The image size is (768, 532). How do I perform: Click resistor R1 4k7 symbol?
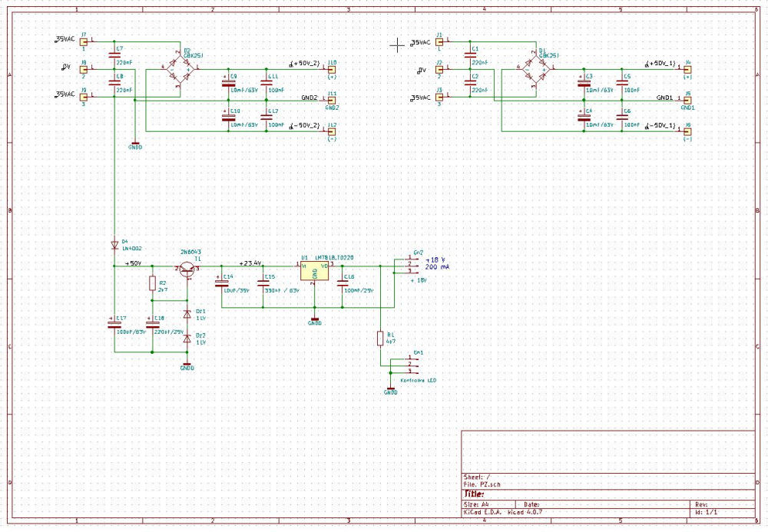(x=380, y=338)
